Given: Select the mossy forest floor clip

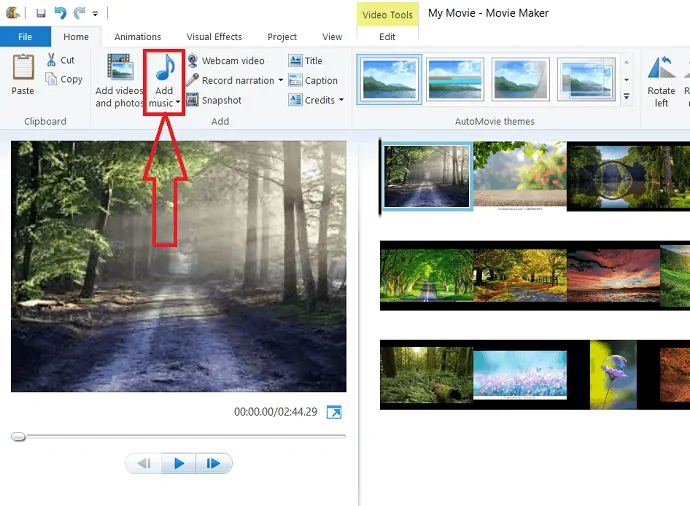Looking at the screenshot, I should [427, 375].
